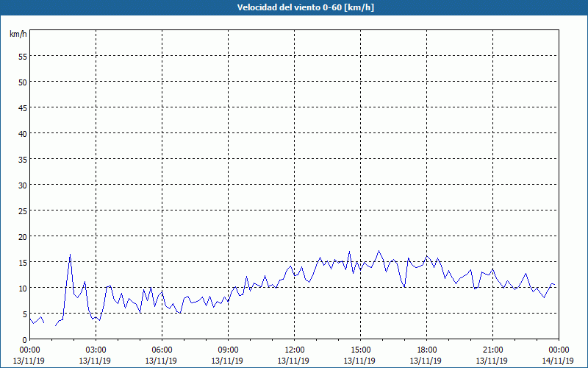588x368 pixels.
Task: Click the chart title 'Velocidad del viento 0-60 [km/h]'
Action: coord(305,7)
